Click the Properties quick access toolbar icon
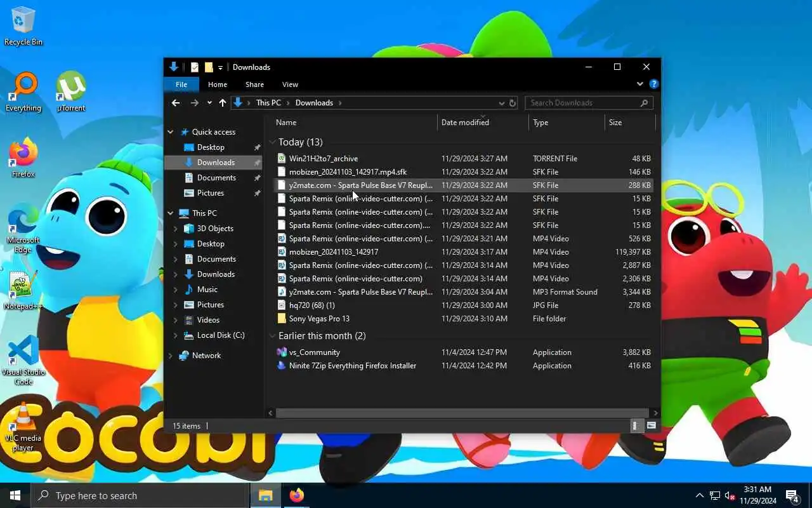812x508 pixels. [195, 67]
